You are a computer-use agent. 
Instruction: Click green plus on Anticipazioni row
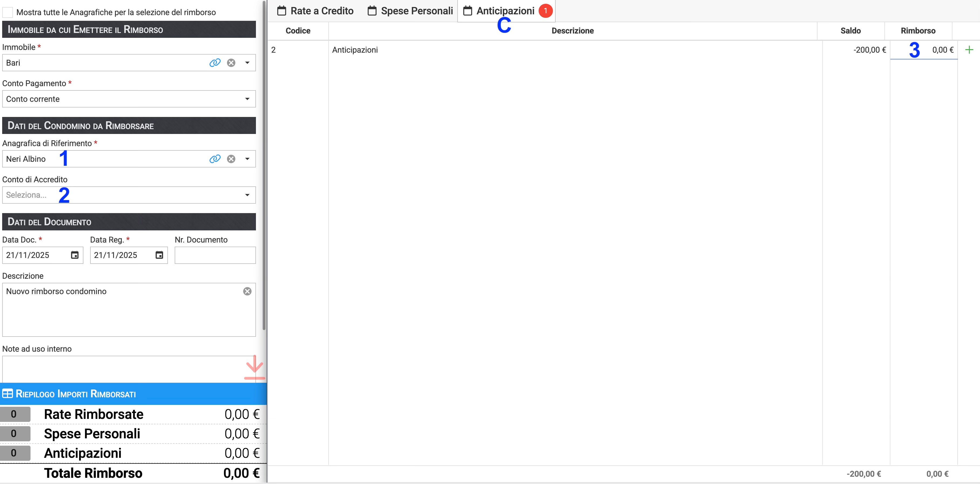click(969, 50)
